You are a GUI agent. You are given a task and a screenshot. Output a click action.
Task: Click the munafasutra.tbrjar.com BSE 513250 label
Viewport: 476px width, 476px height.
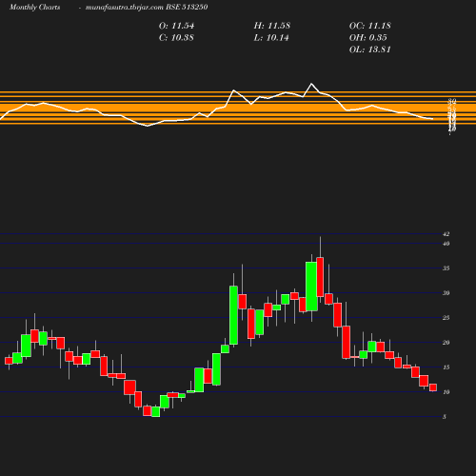click(x=147, y=8)
